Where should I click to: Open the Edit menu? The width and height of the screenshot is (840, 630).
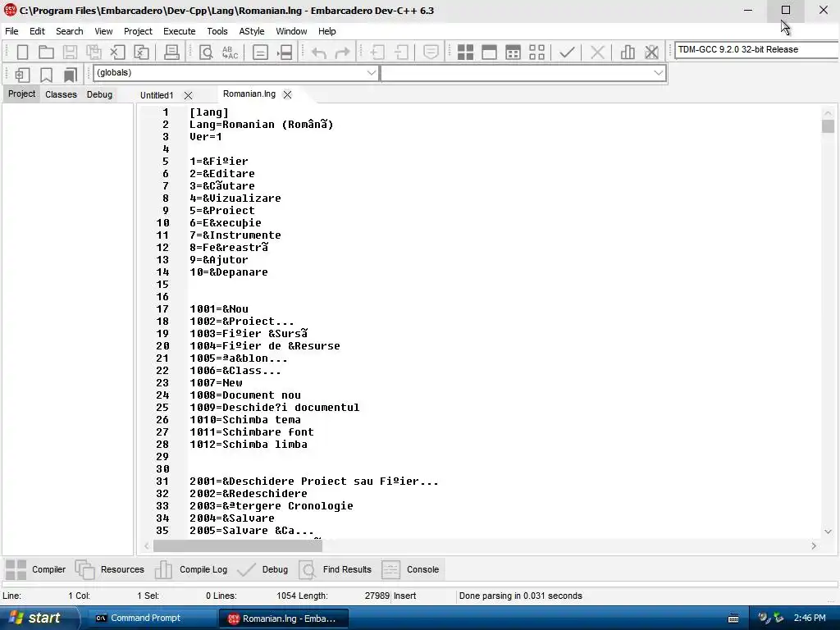point(37,31)
